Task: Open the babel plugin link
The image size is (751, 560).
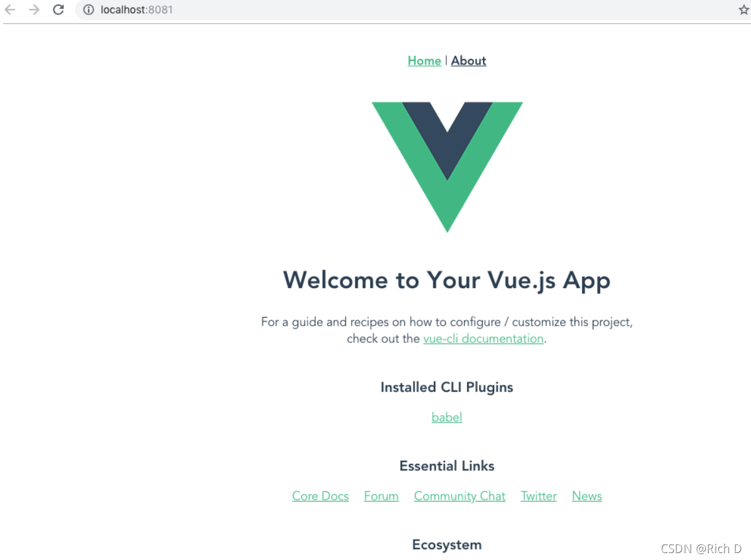Action: [x=447, y=417]
